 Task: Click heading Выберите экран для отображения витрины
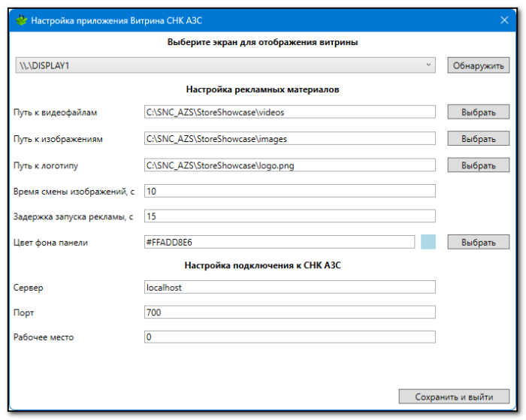(262, 42)
